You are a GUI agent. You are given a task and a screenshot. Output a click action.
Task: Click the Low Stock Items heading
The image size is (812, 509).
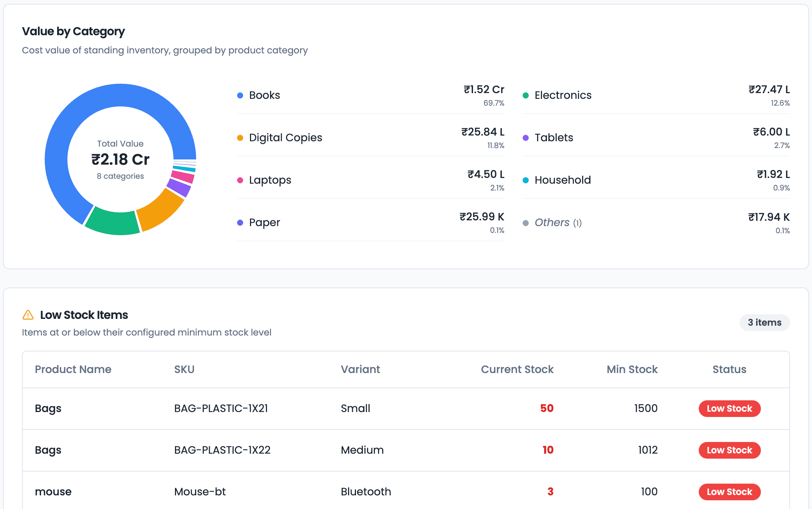point(84,315)
